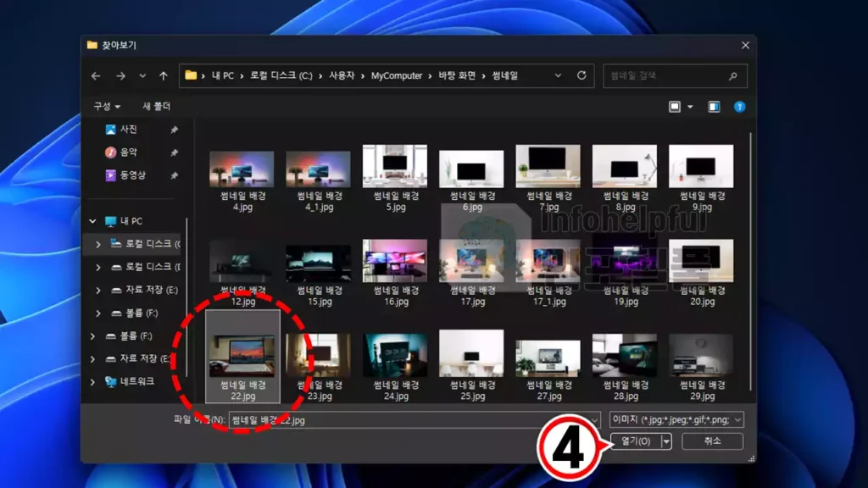Click the 파일 이름 text field
Image resolution: width=868 pixels, height=488 pixels.
(415, 420)
